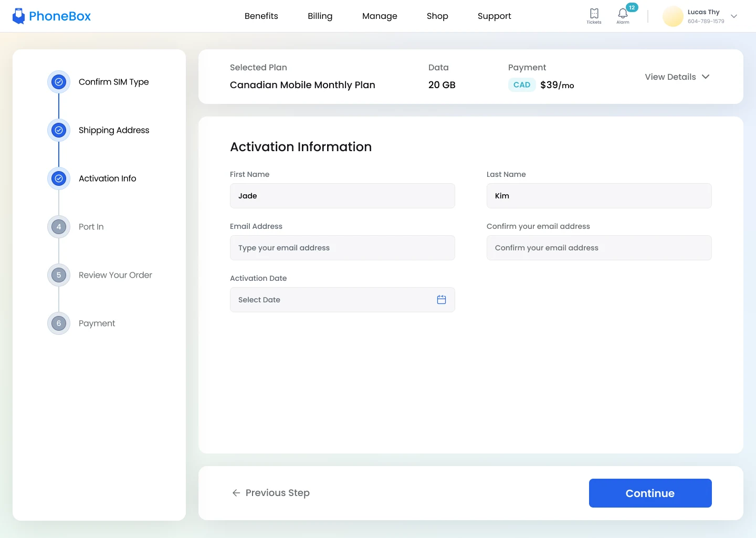Click Canadian Mobile Monthly Plan text
The height and width of the screenshot is (538, 756).
pyautogui.click(x=302, y=85)
